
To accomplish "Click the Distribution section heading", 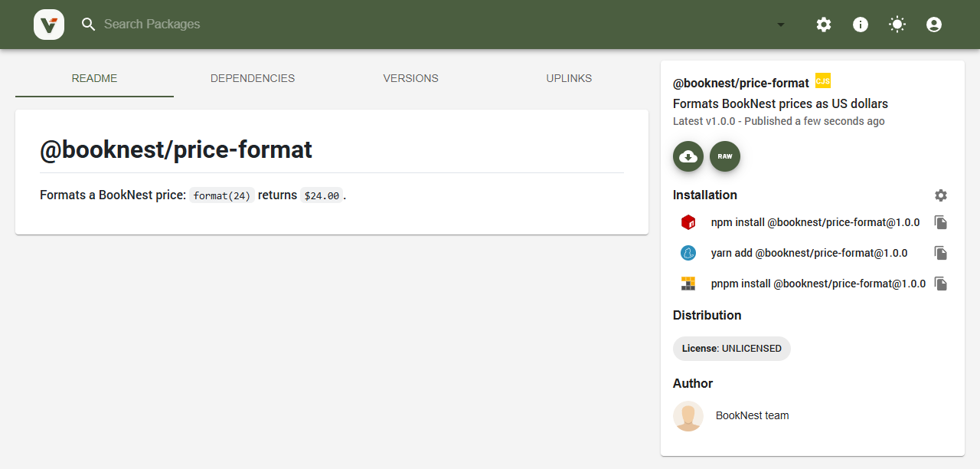I will tap(707, 315).
